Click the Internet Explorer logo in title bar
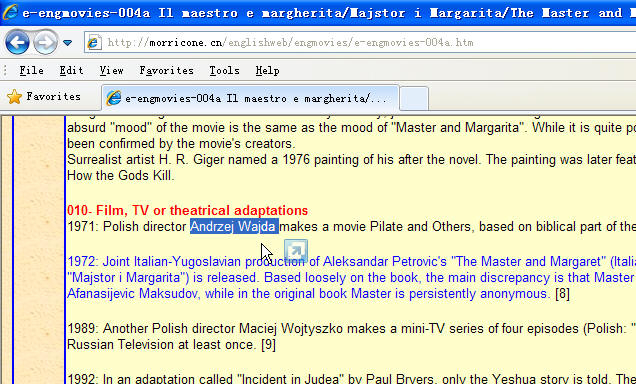 10,12
